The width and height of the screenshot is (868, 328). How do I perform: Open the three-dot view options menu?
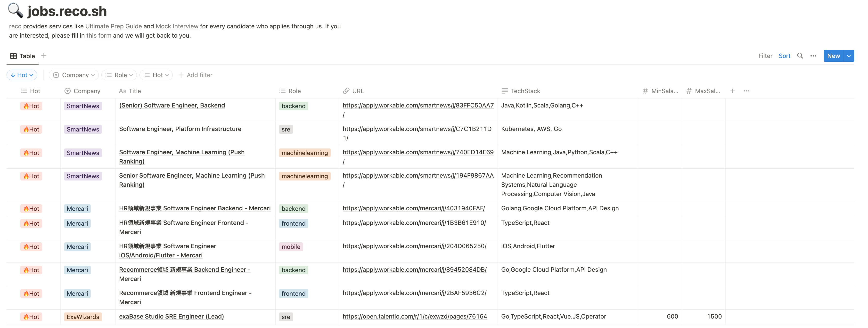click(x=813, y=56)
